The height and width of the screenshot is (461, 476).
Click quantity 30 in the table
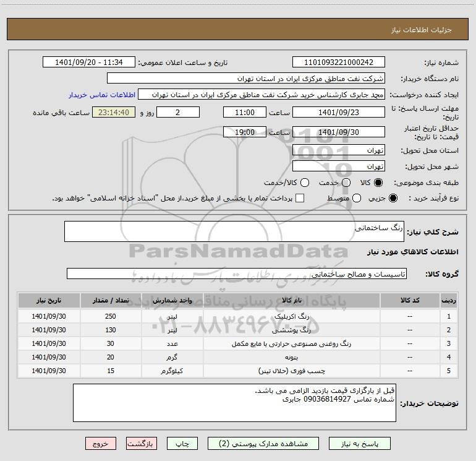[x=111, y=343]
